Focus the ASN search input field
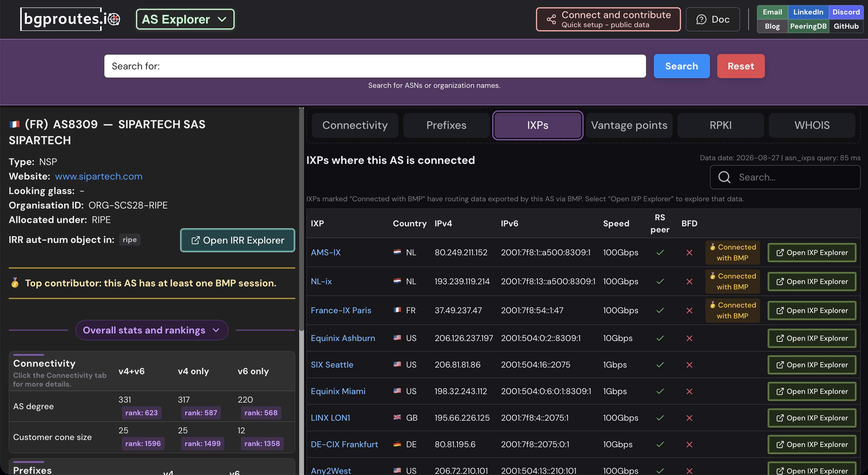This screenshot has width=868, height=475. tap(375, 66)
